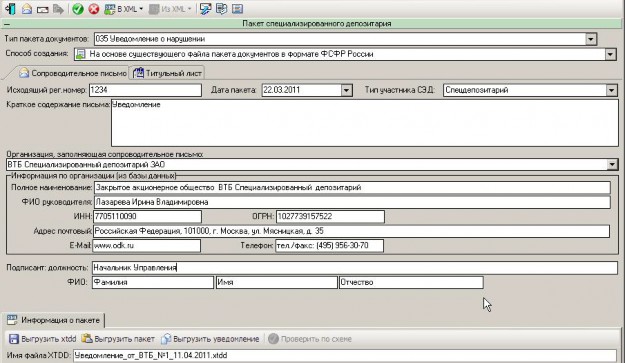This screenshot has width=625, height=363.
Task: Click the 'Выгрузить уведомление' button
Action: 210,339
